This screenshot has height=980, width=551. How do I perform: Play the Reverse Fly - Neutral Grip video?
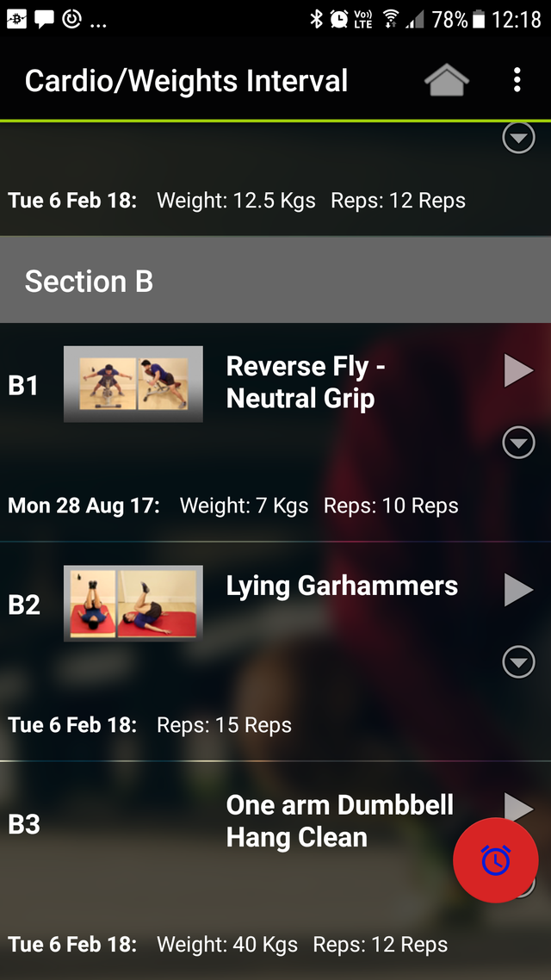tap(518, 370)
